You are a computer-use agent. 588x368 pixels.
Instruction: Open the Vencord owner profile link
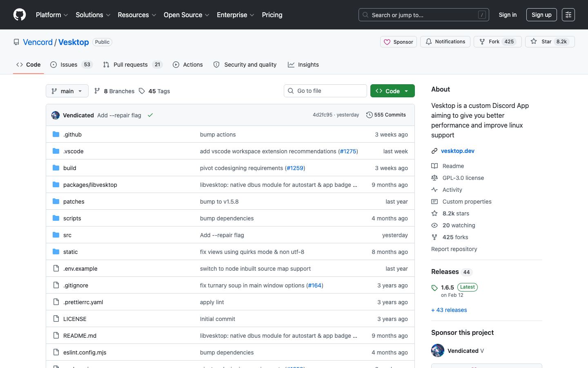click(38, 42)
